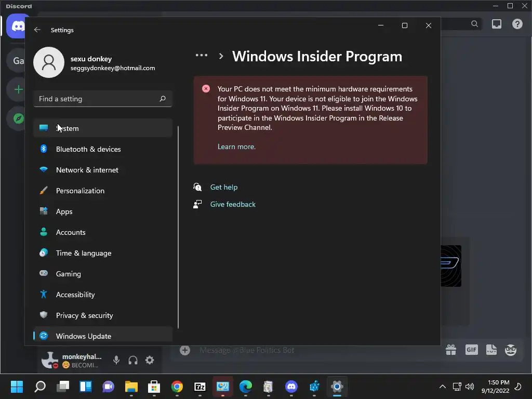
Task: Maximize the Settings window
Action: (404, 25)
